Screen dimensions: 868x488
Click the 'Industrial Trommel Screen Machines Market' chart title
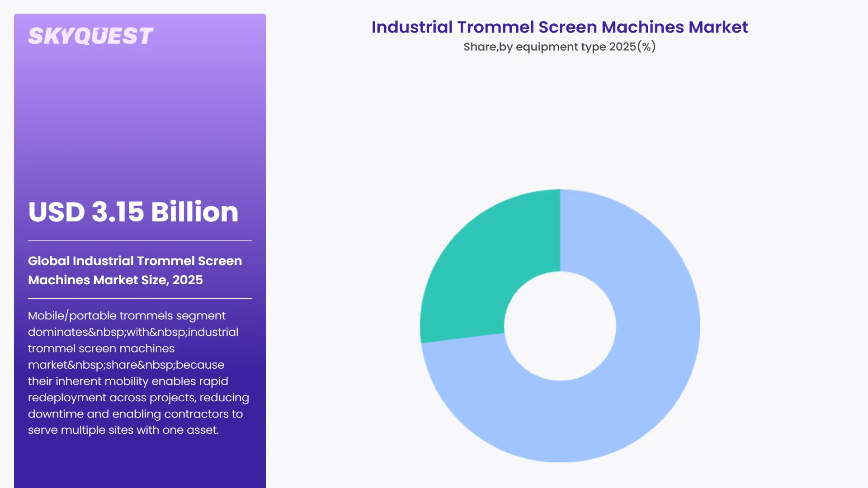(560, 27)
